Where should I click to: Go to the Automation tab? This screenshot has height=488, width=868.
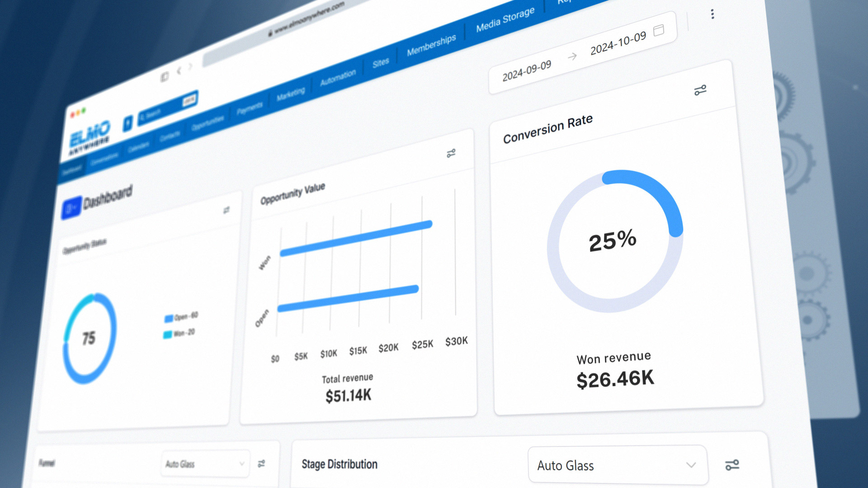338,78
